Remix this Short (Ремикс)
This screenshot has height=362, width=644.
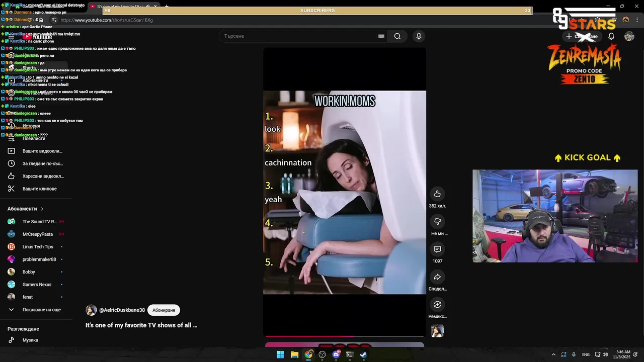coord(437,305)
